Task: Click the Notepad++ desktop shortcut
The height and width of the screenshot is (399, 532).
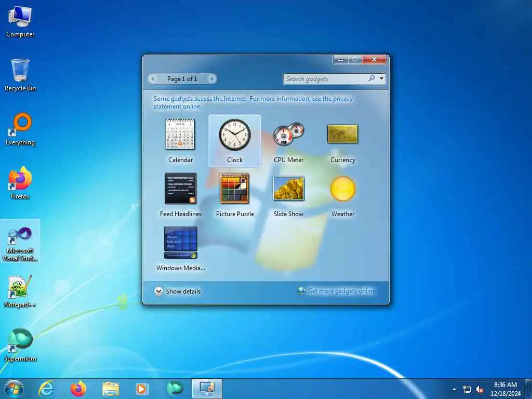Action: (20, 291)
